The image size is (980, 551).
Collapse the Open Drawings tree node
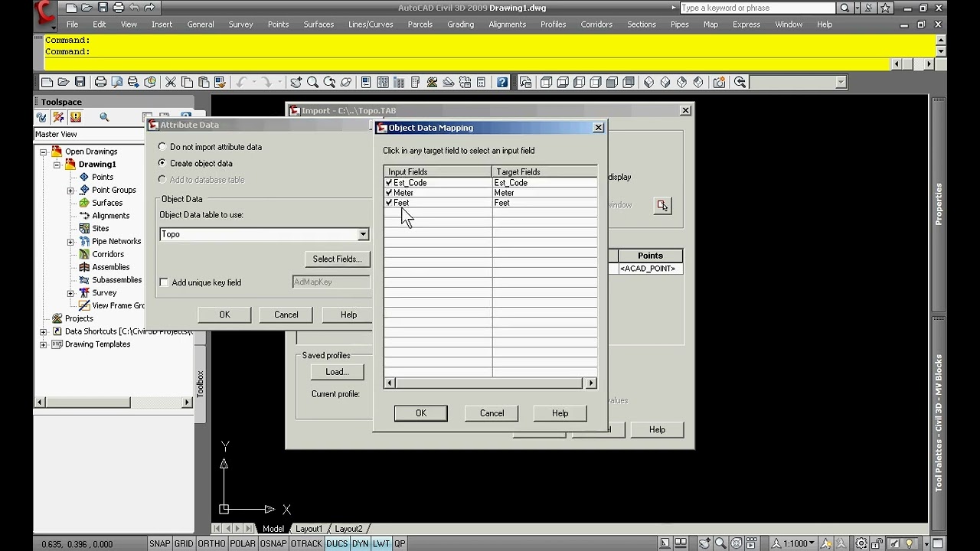point(44,152)
